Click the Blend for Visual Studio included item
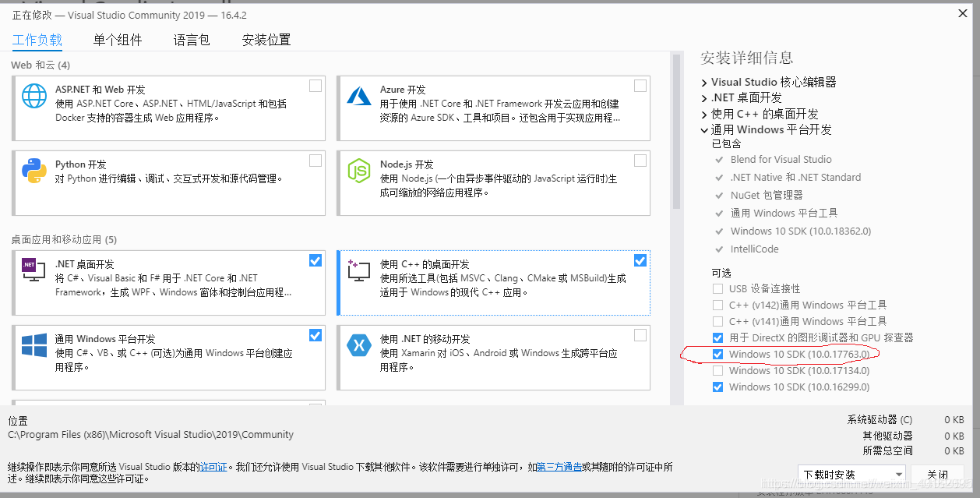This screenshot has height=498, width=980. click(781, 159)
